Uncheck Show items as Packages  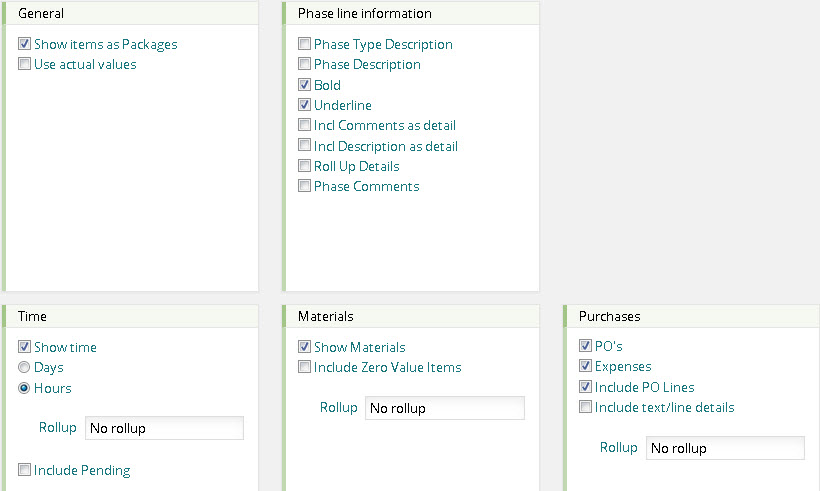(x=25, y=45)
